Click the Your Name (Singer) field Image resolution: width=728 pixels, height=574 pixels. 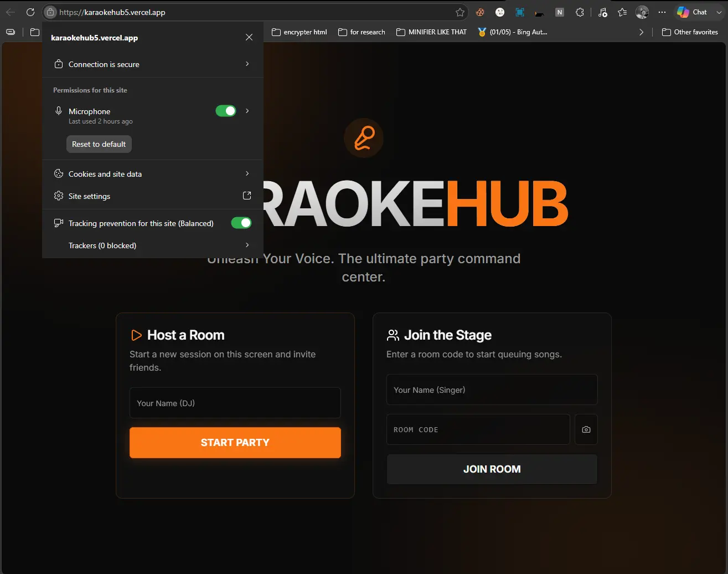(492, 389)
